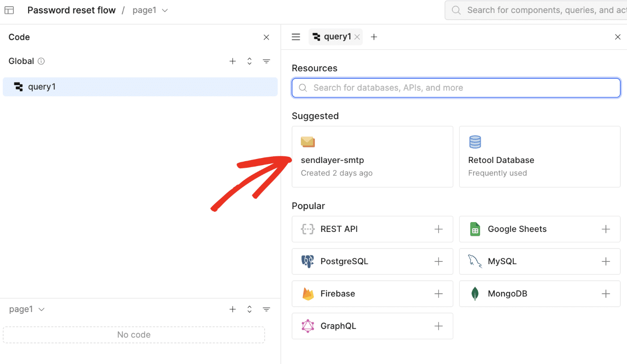Add new page1 code with plus icon

click(x=232, y=309)
